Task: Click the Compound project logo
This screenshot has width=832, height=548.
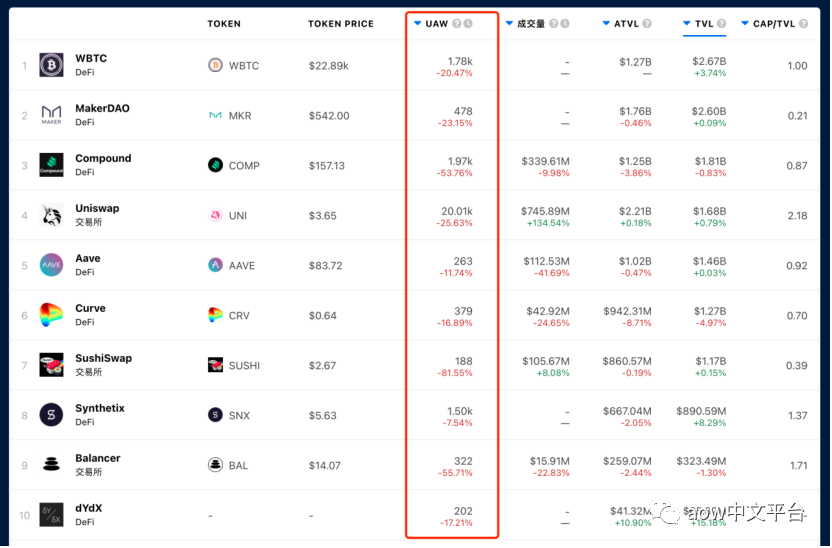Action: pyautogui.click(x=51, y=165)
